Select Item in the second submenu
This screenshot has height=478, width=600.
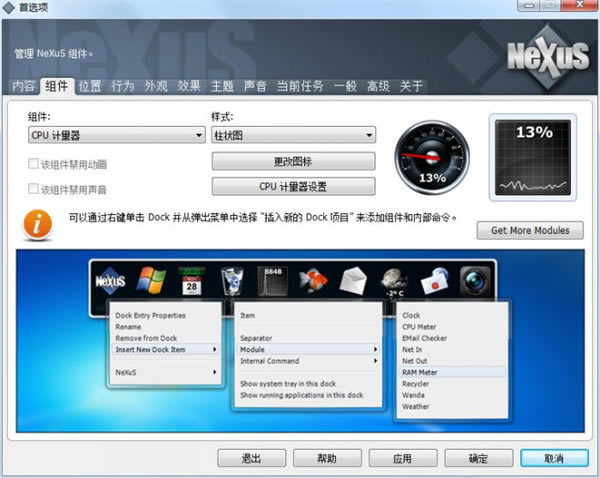click(x=247, y=315)
